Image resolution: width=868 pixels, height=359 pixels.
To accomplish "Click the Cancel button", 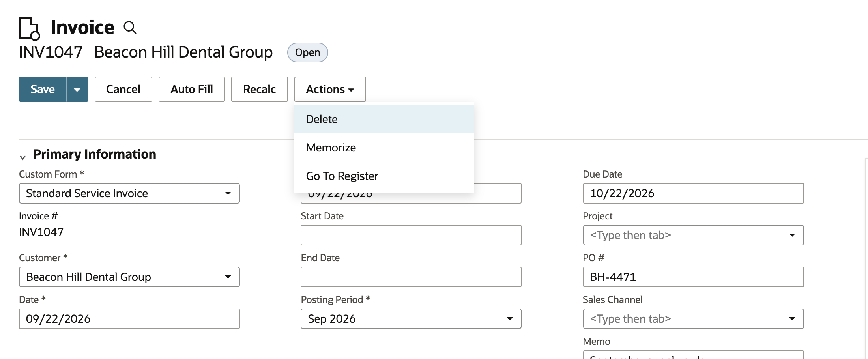I will tap(123, 89).
